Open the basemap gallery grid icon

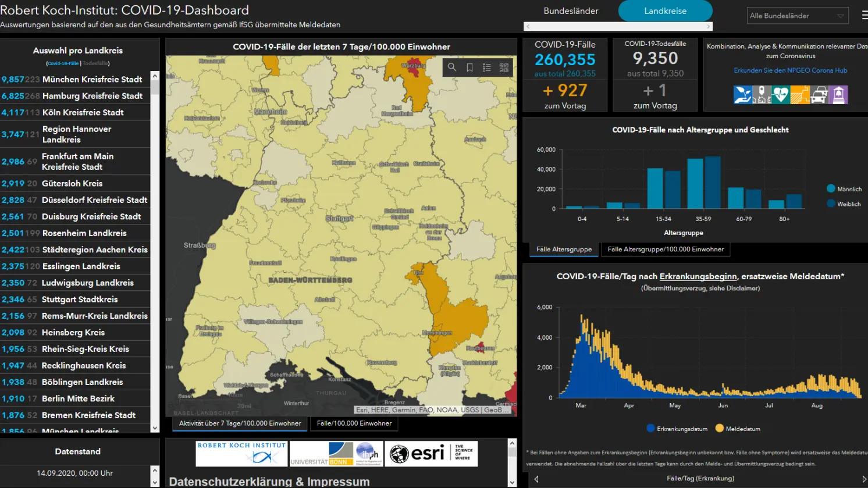coord(504,67)
